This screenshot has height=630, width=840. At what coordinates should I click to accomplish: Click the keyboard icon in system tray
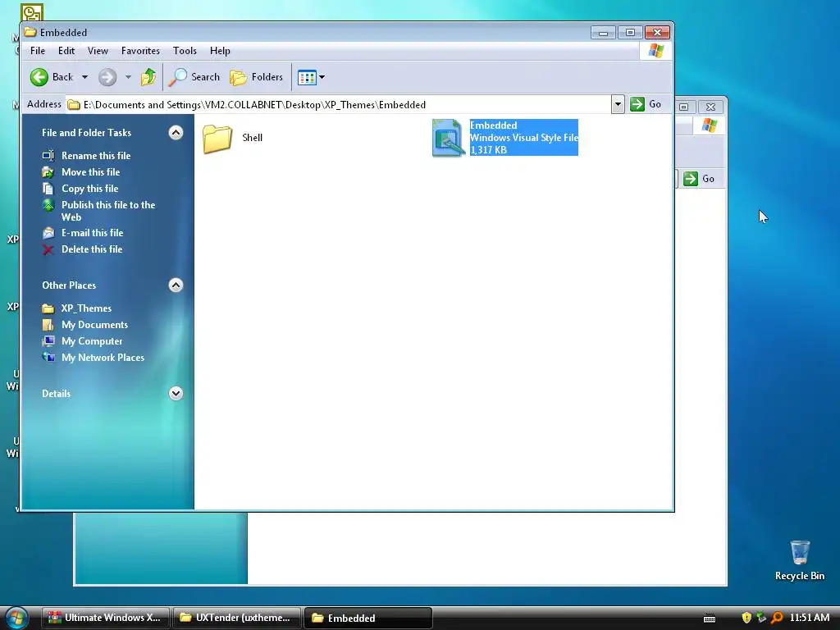[x=710, y=619]
